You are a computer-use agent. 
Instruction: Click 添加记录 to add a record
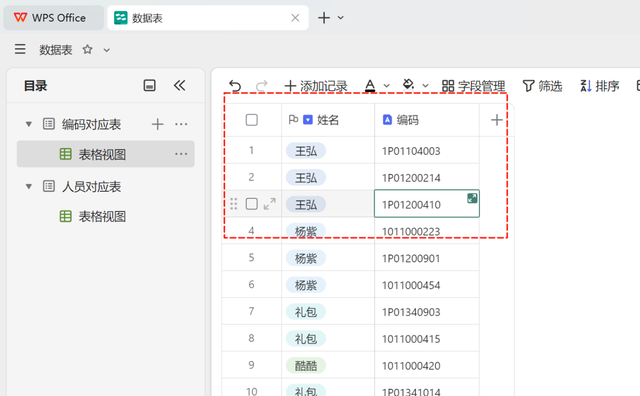pos(316,86)
